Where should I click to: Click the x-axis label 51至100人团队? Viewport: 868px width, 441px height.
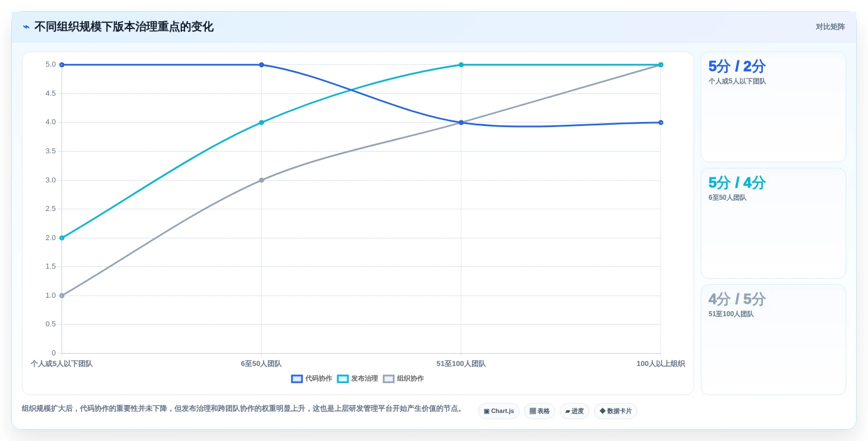(x=461, y=364)
